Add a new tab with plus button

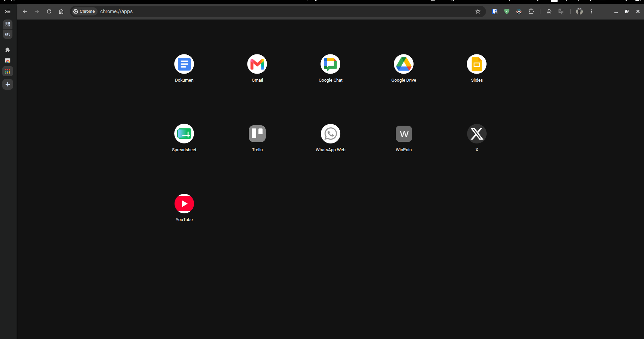[x=8, y=84]
